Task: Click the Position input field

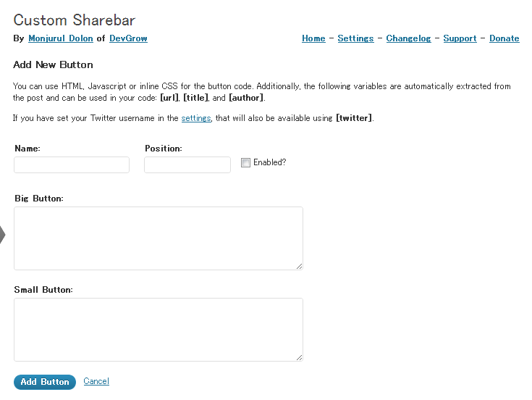Action: [x=187, y=164]
